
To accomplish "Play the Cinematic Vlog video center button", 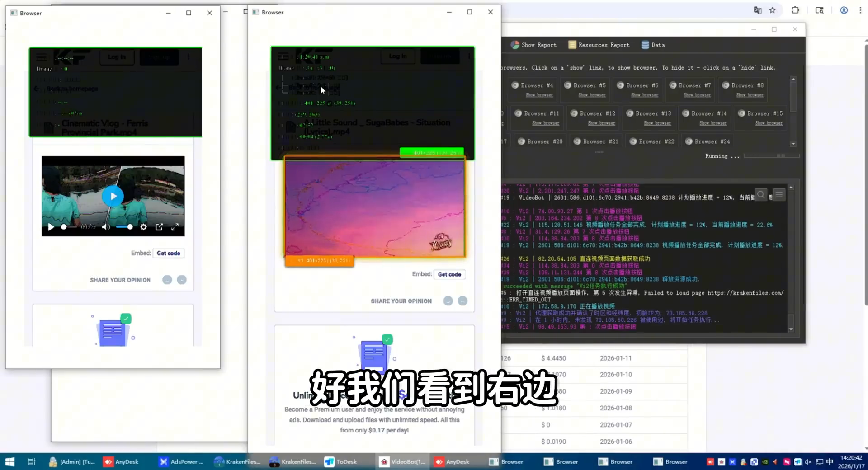I will tap(113, 196).
